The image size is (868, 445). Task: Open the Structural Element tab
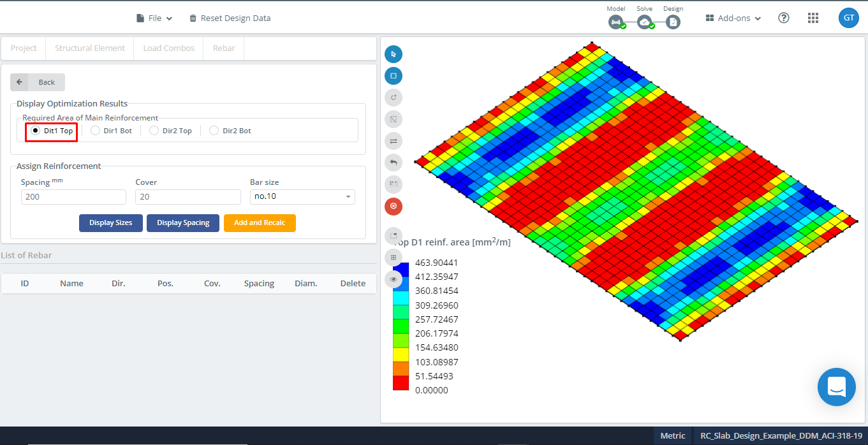coord(89,48)
